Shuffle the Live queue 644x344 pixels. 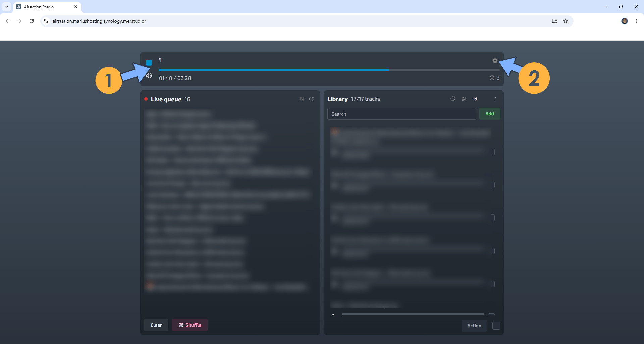[189, 325]
